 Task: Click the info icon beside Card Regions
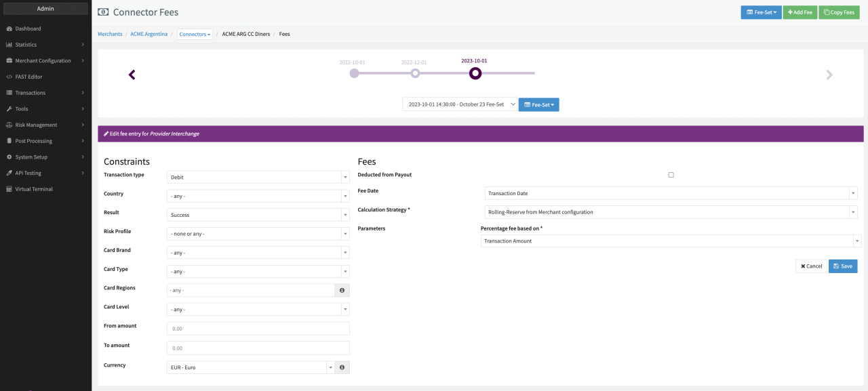coord(342,290)
